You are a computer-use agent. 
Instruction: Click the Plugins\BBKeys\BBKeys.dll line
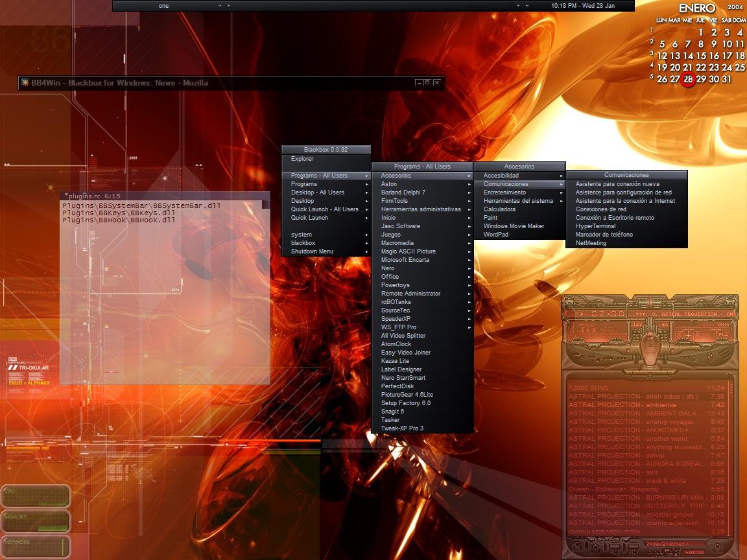click(x=119, y=213)
